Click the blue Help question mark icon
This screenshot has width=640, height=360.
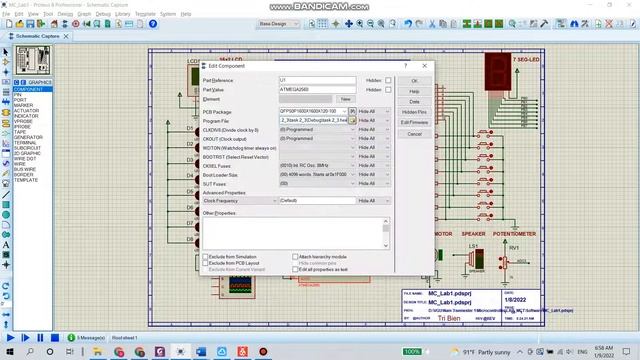tap(153, 24)
